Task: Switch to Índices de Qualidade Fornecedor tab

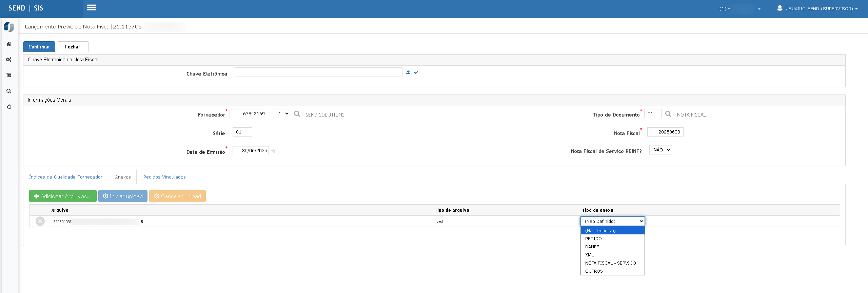Action: click(x=66, y=177)
